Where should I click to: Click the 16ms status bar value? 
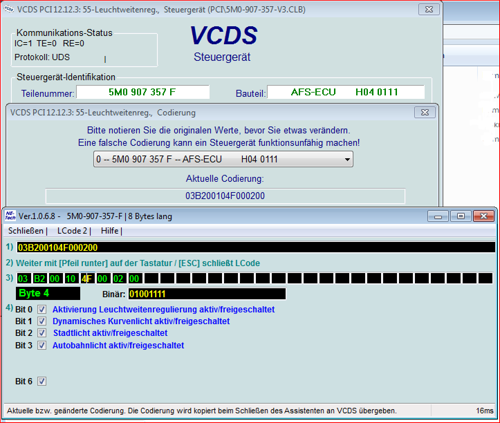click(x=484, y=411)
